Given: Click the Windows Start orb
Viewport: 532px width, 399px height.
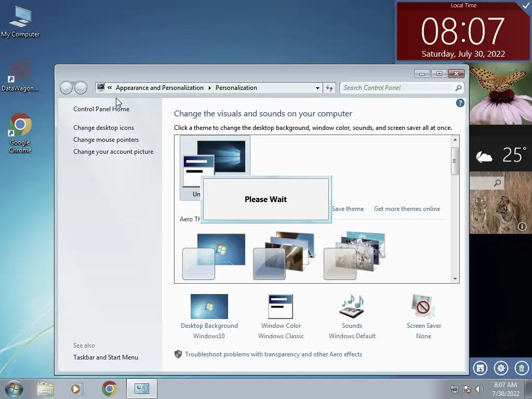Looking at the screenshot, I should tap(14, 389).
